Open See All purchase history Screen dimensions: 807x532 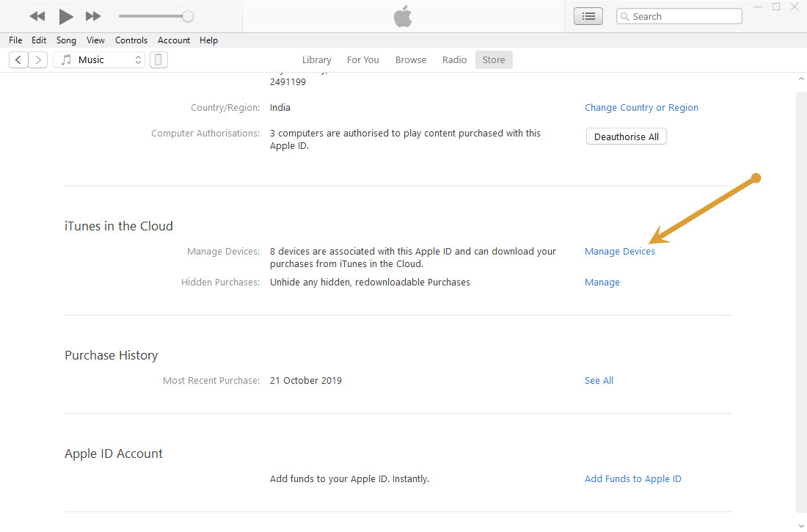click(599, 381)
